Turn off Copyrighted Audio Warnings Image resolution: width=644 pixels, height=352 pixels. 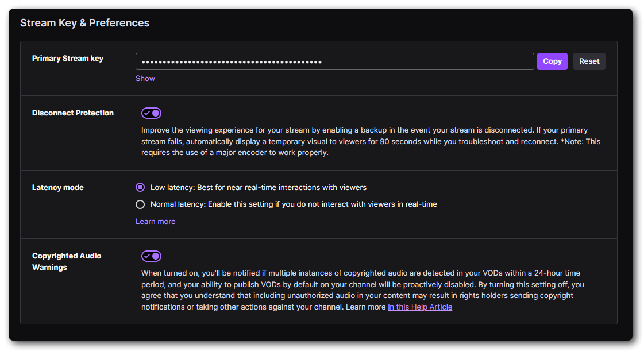point(151,256)
